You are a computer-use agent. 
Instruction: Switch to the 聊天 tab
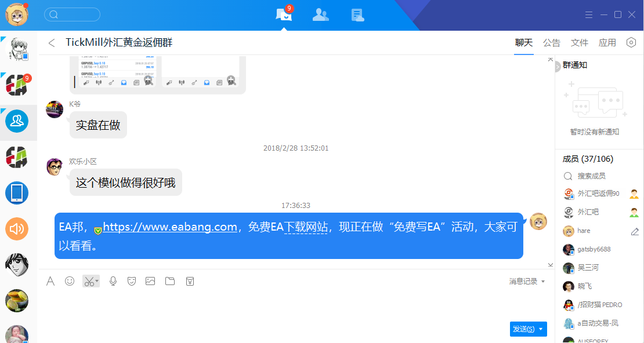tap(524, 43)
